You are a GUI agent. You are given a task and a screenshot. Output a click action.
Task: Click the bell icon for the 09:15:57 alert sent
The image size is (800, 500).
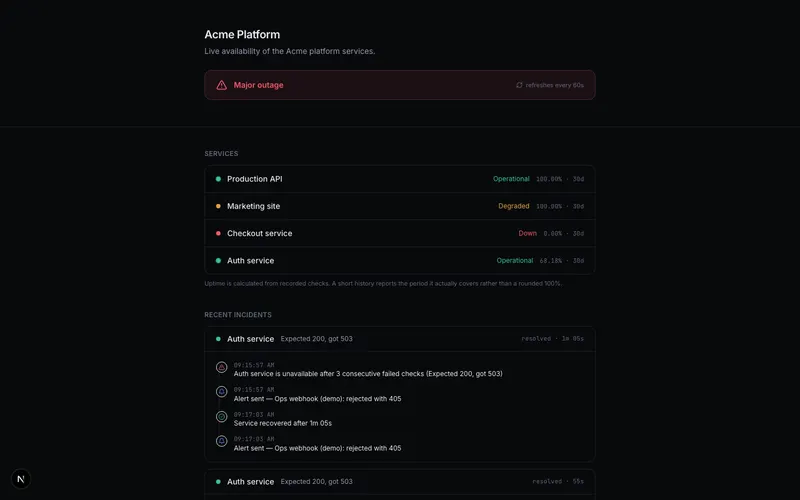click(x=221, y=392)
